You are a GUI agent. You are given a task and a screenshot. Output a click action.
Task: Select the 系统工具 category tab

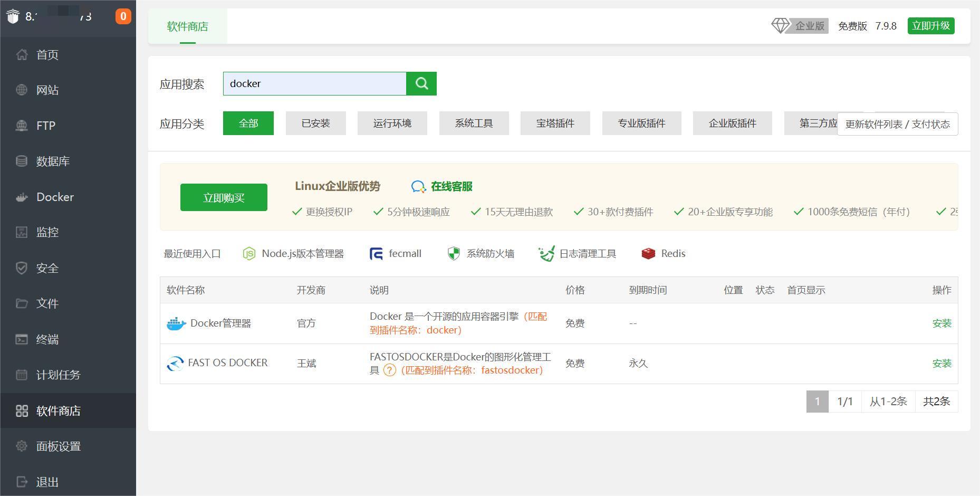tap(474, 123)
